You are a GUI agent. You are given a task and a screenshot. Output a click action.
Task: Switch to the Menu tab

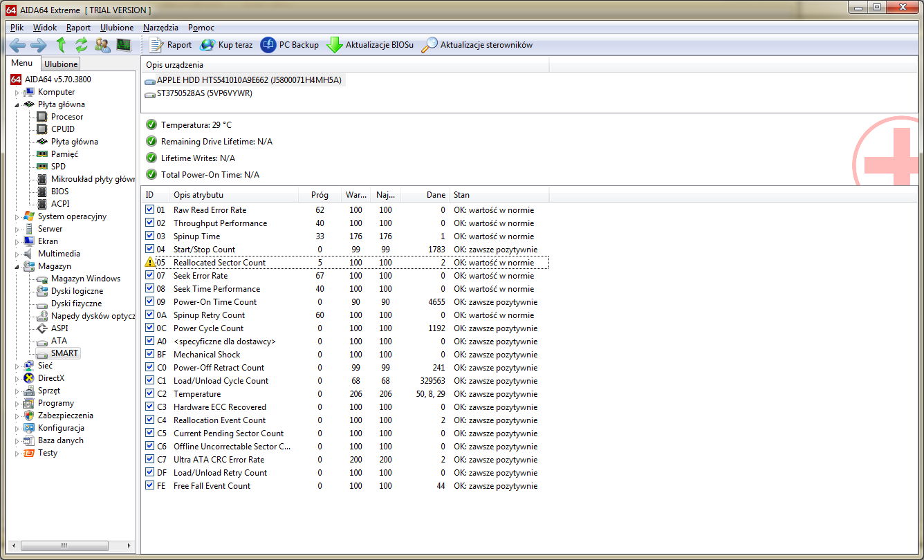click(x=22, y=63)
